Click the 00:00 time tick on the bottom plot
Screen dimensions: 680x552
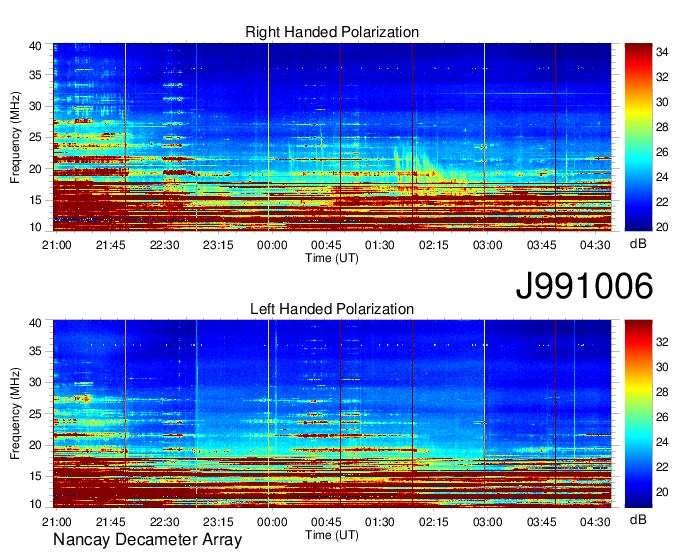[x=272, y=522]
